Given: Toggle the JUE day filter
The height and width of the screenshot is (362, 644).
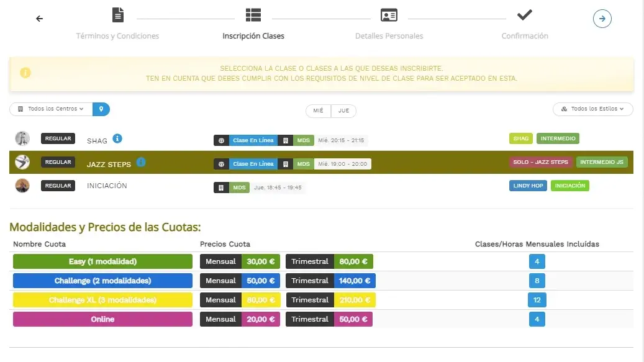Looking at the screenshot, I should [343, 111].
